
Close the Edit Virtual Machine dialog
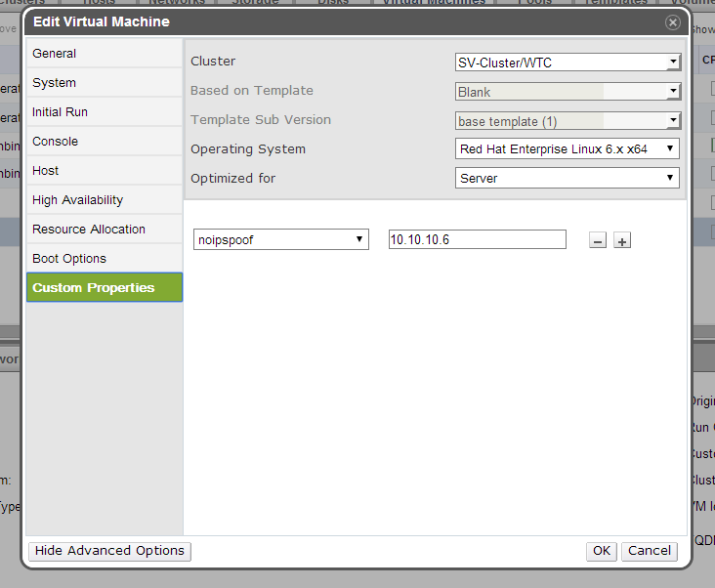tap(673, 21)
